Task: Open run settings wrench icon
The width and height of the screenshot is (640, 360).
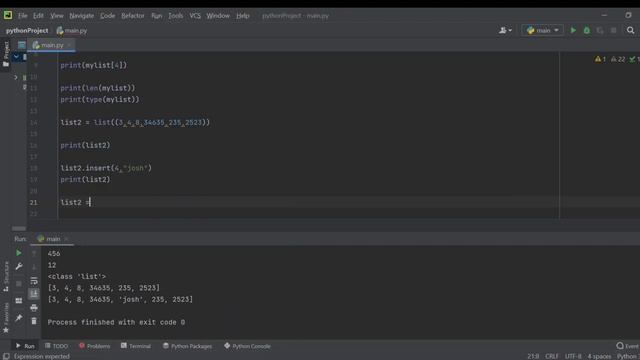Action: point(19,267)
